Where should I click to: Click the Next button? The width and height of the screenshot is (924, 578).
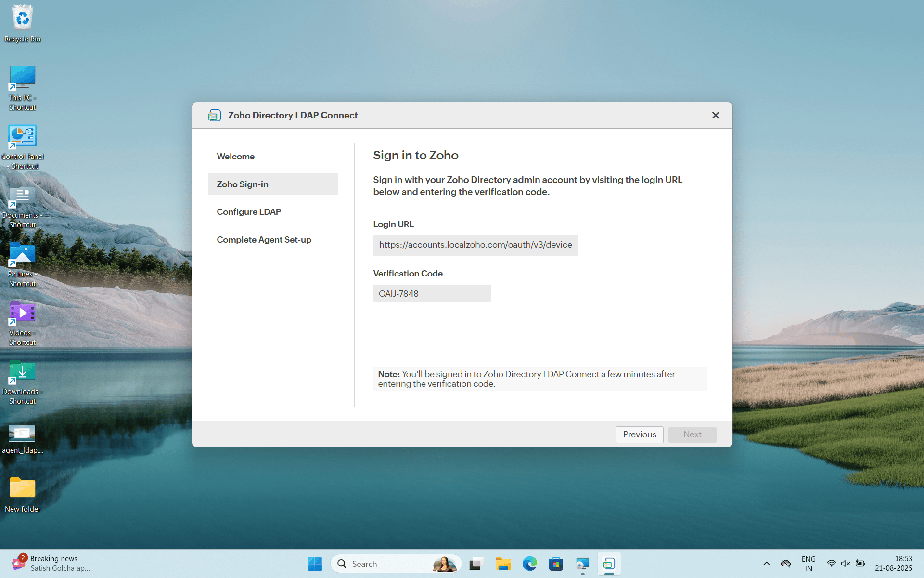coord(692,434)
